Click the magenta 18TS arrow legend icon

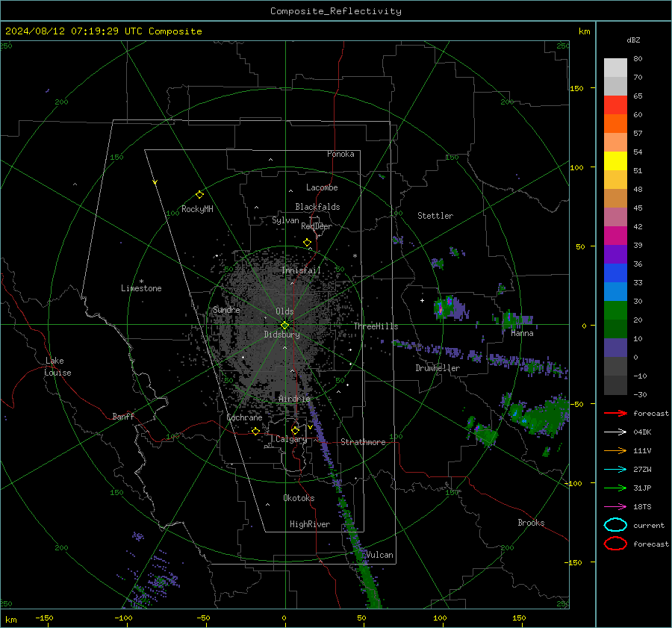point(615,507)
